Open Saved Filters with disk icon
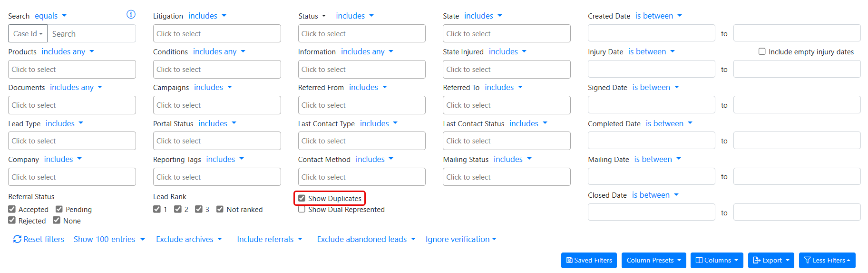The image size is (868, 273). coord(589,260)
